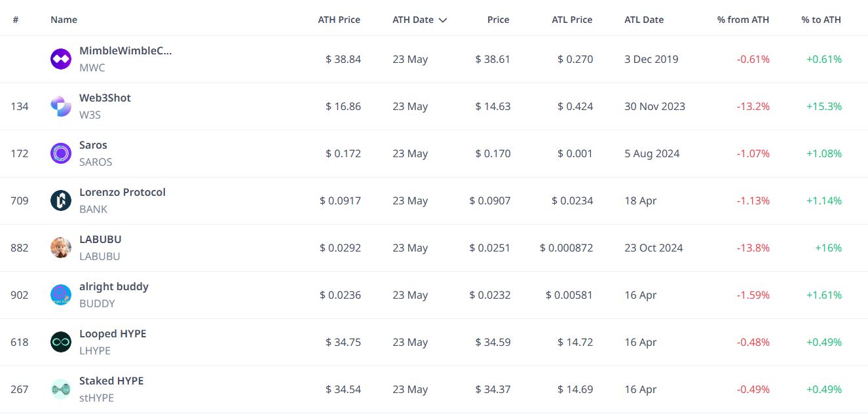Screen dimensions: 868x414
Task: Sort by rank number # header
Action: [x=15, y=20]
